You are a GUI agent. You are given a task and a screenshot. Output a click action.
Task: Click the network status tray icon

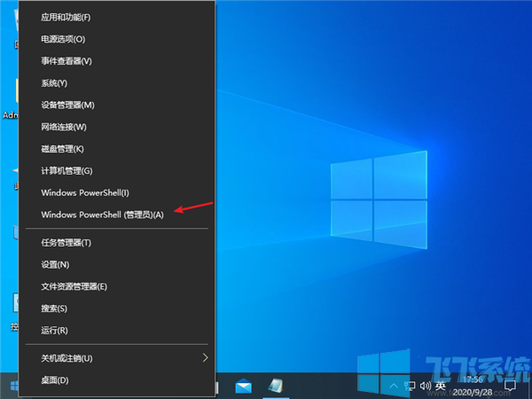(409, 387)
